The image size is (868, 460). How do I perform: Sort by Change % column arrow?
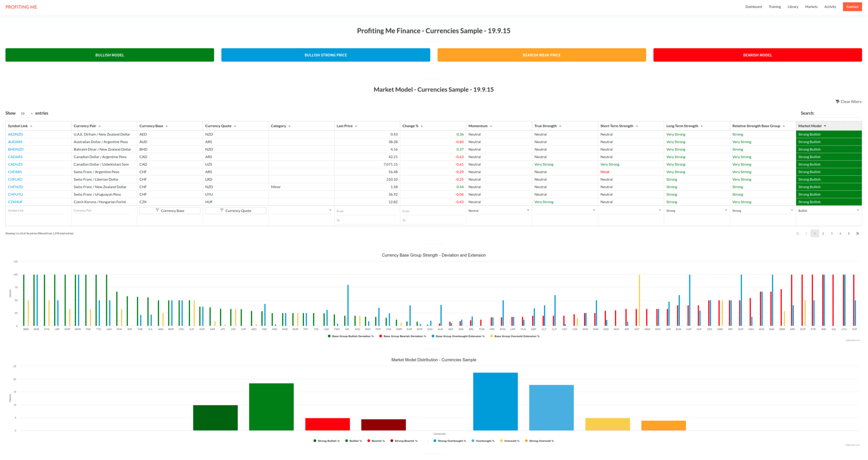[422, 126]
